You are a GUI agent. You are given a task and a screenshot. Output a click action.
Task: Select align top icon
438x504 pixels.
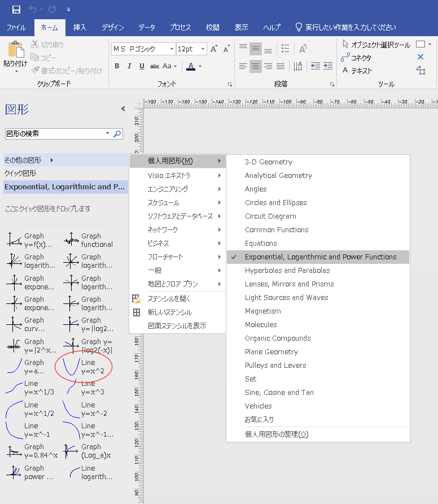(243, 49)
